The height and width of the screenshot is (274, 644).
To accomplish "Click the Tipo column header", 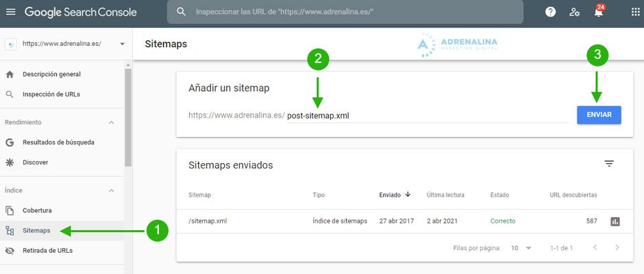I will pyautogui.click(x=319, y=195).
